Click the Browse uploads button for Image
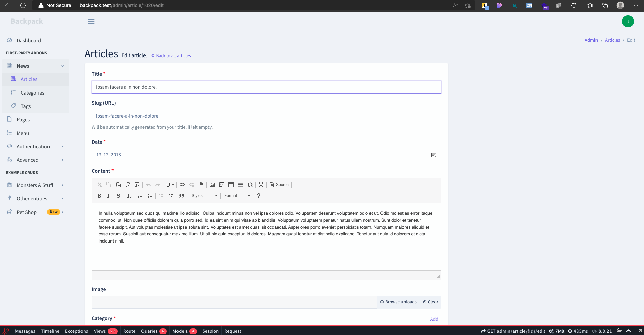644x335 pixels. [x=398, y=302]
